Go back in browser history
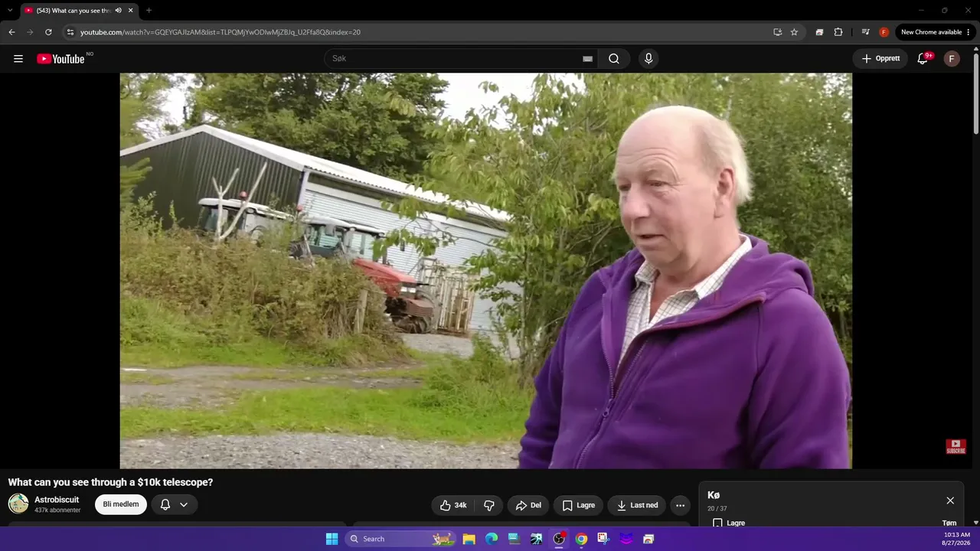Screen dimensions: 980x551 (x=11, y=32)
